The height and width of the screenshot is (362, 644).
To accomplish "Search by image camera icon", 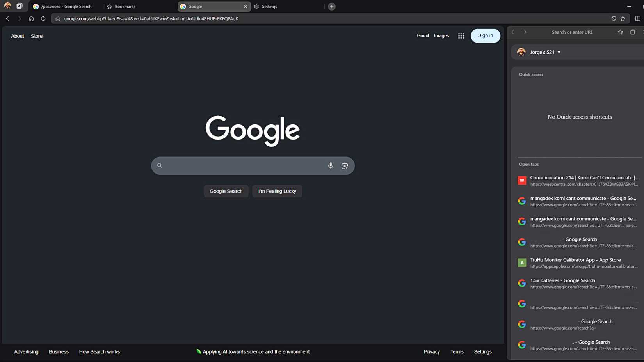I will [344, 165].
